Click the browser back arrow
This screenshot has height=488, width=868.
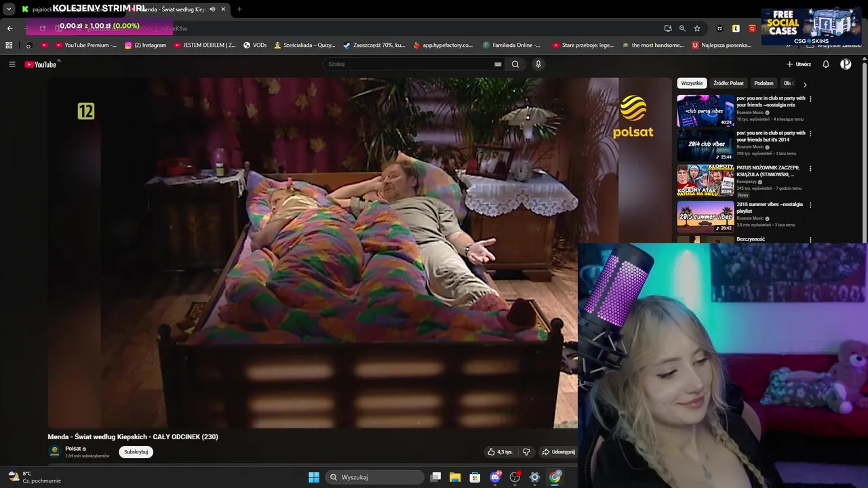9,28
